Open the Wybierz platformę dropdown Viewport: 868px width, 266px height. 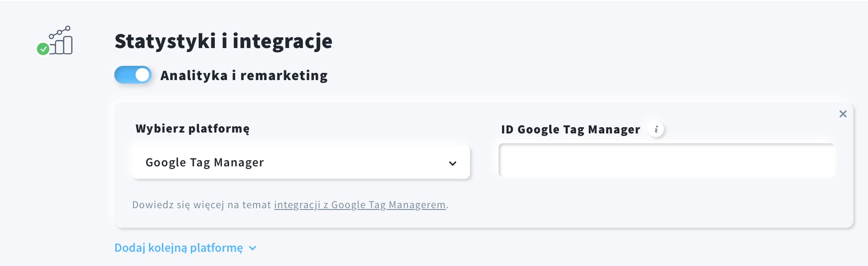301,162
